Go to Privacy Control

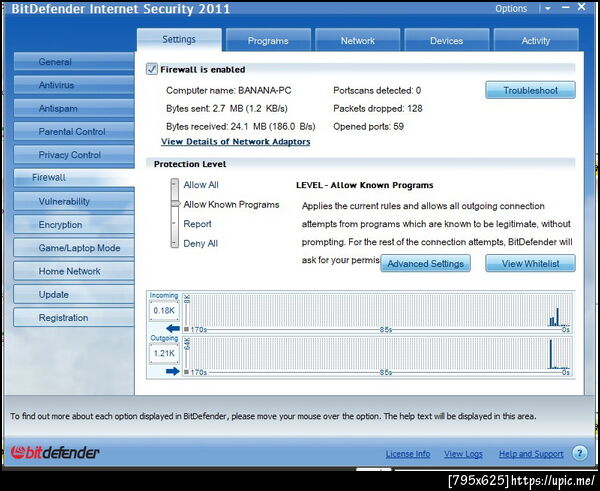click(x=74, y=155)
